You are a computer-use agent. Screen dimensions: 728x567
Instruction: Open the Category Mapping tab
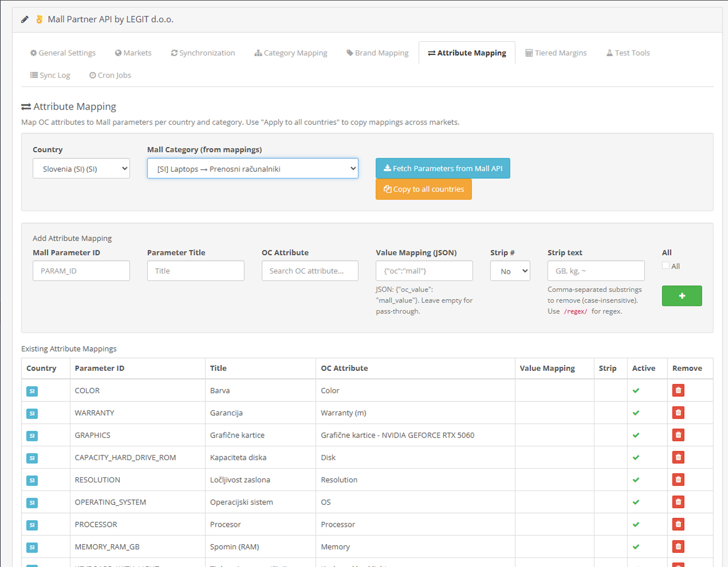[x=291, y=53]
